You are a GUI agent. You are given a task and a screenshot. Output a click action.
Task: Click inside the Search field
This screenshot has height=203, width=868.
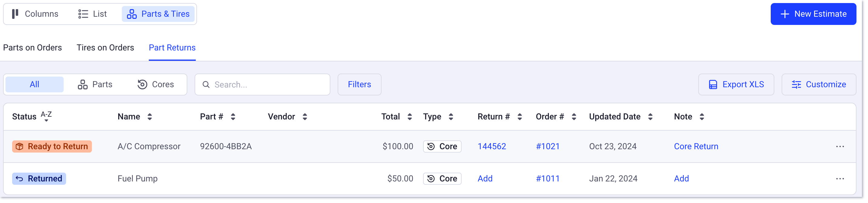point(263,84)
